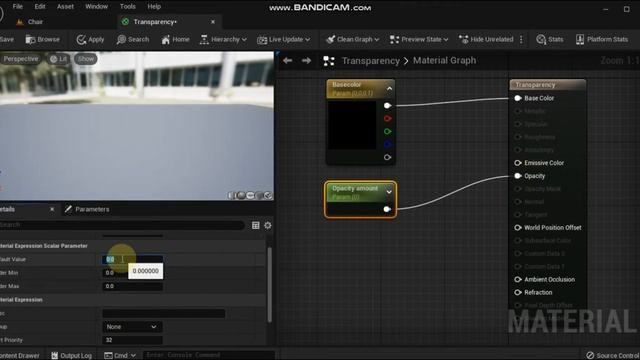
Task: Click the Browse toolbar button
Action: (42, 40)
